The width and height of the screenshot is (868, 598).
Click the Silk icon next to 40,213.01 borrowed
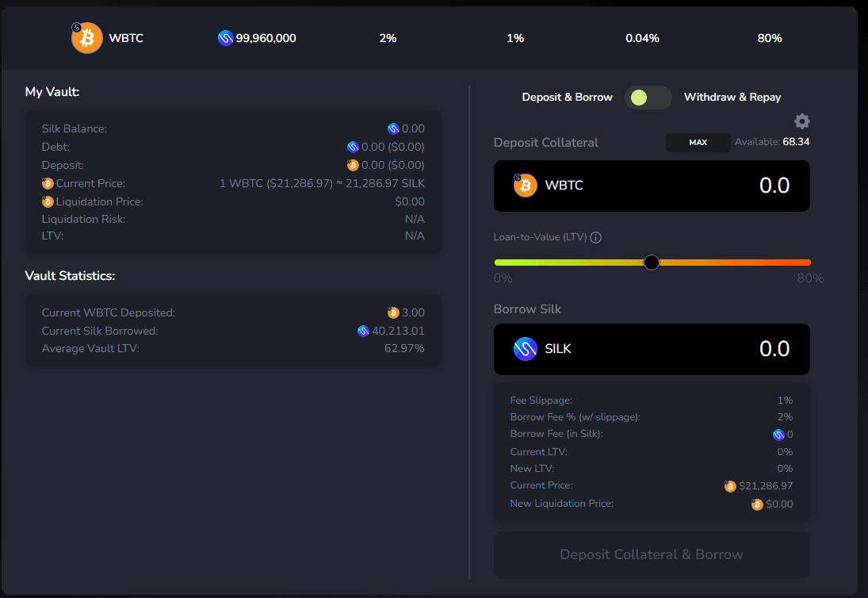[x=363, y=331]
